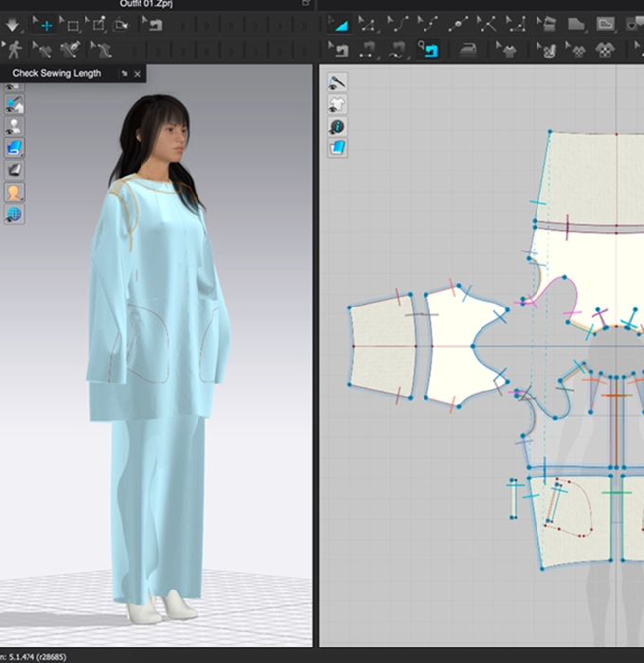
Task: Pick the avatar walking pose tool
Action: pyautogui.click(x=16, y=49)
